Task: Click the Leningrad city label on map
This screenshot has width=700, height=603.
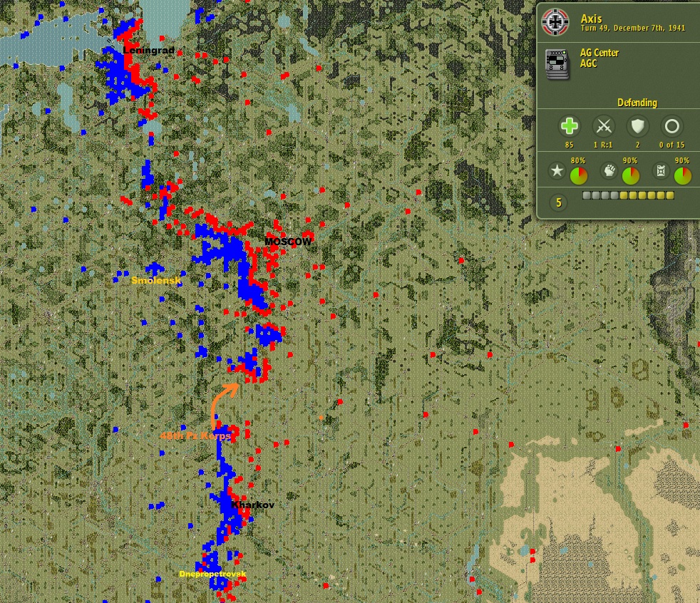Action: (x=149, y=50)
